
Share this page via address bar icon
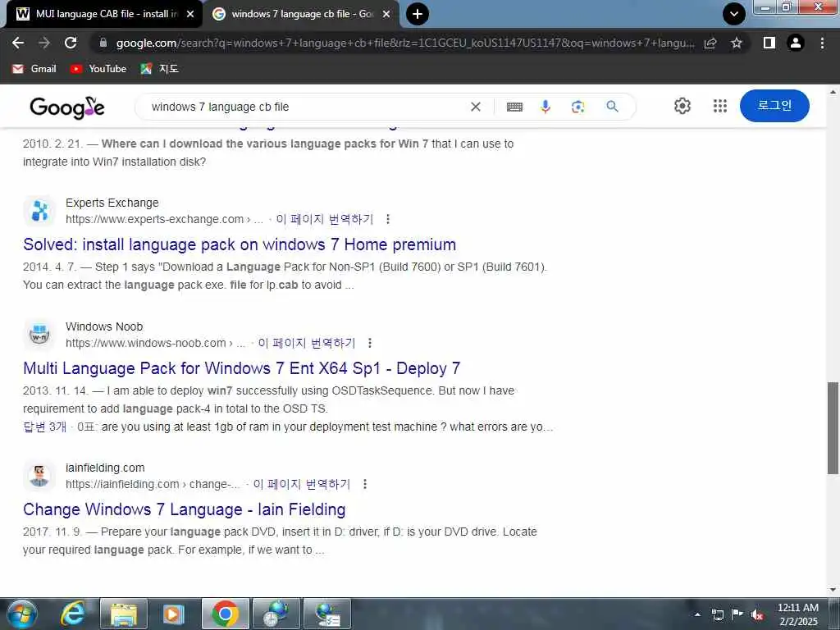710,43
